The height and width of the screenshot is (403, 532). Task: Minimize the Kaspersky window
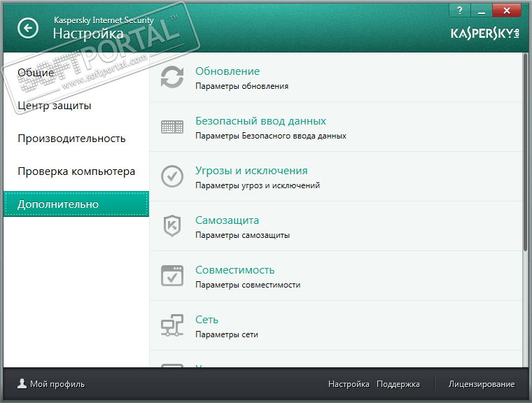coord(481,10)
